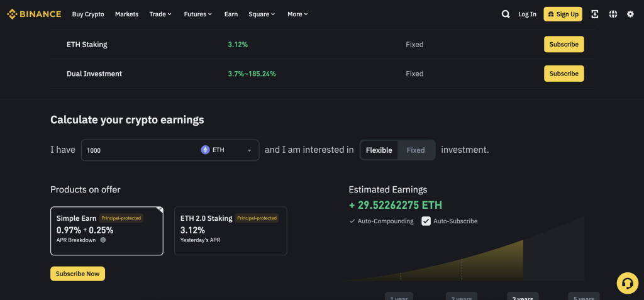This screenshot has width=644, height=300.
Task: Click the Dual Investment row name
Action: 94,74
